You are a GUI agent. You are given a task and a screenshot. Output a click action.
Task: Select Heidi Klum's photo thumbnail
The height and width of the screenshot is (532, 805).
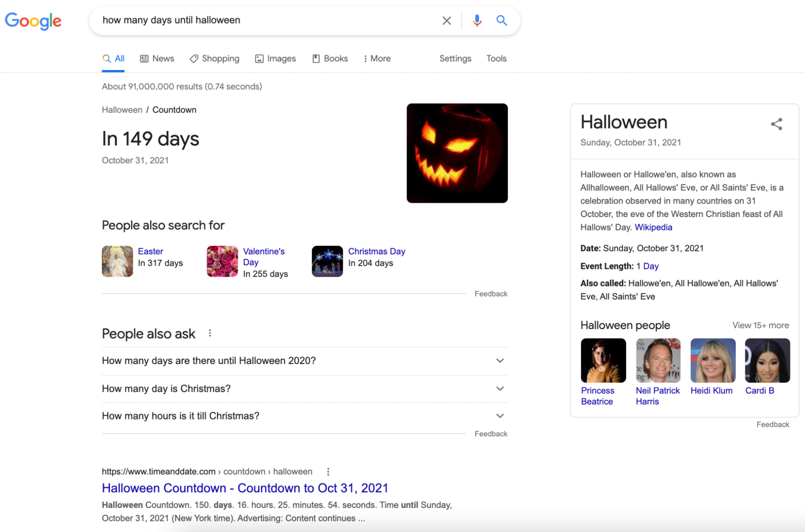(712, 360)
